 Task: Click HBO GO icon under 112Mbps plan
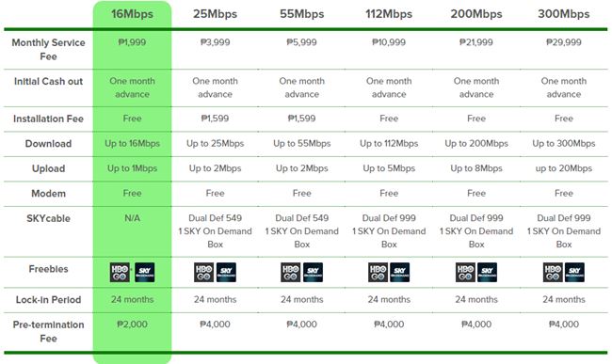[378, 273]
